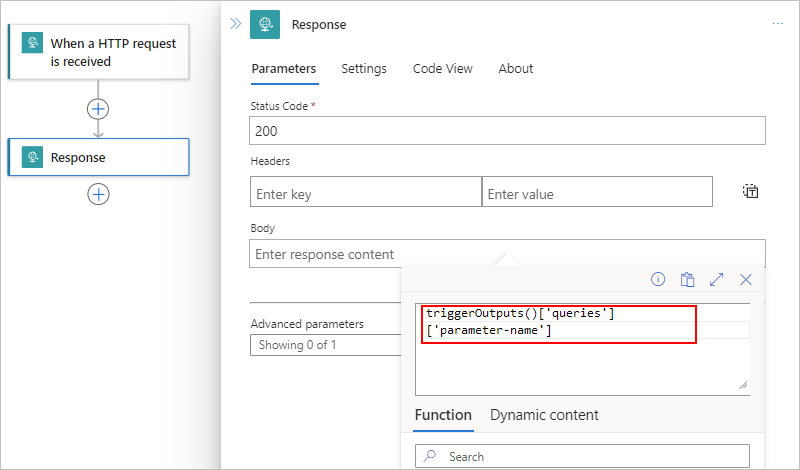The width and height of the screenshot is (800, 470).
Task: Select the HTTP request trigger card
Action: pyautogui.click(x=98, y=52)
